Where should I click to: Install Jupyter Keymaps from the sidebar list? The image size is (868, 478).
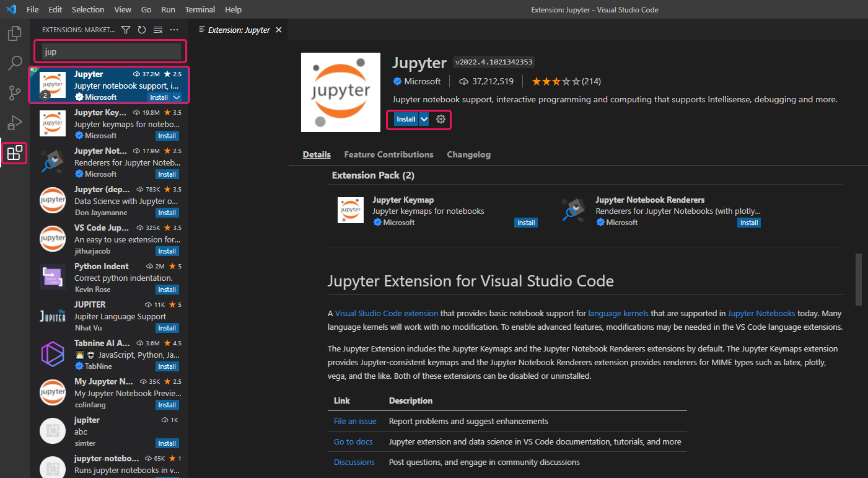click(x=167, y=136)
